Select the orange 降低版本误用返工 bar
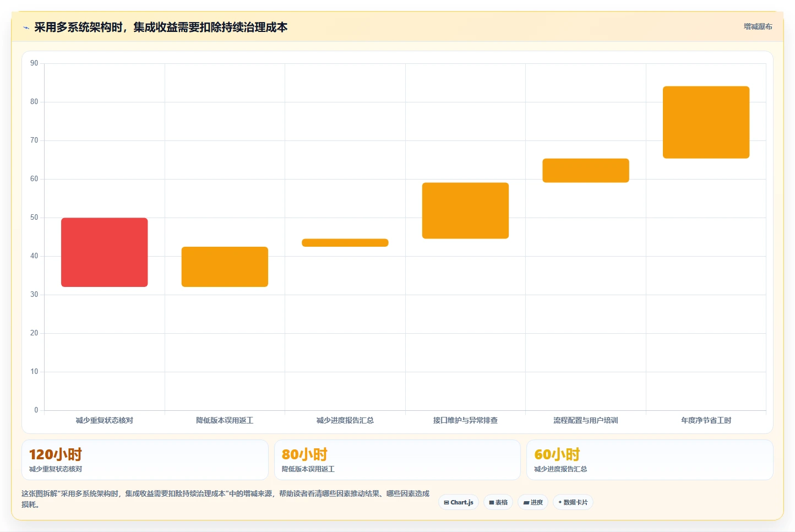Image resolution: width=795 pixels, height=532 pixels. pos(225,267)
